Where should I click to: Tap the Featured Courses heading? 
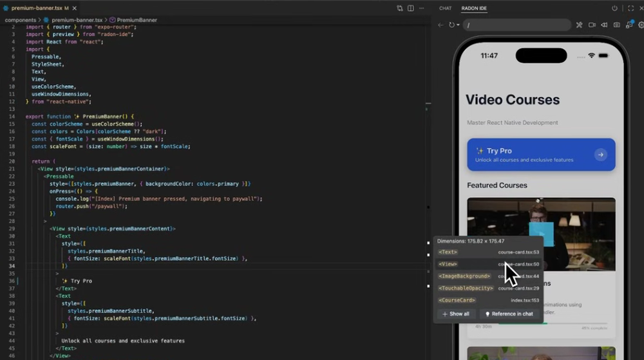pos(497,185)
